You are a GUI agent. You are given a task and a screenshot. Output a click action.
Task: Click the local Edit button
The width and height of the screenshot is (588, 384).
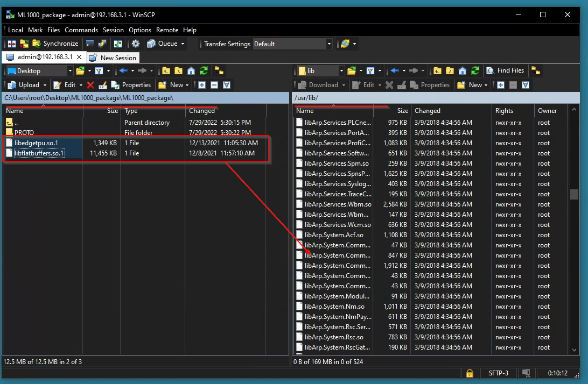[x=65, y=85]
